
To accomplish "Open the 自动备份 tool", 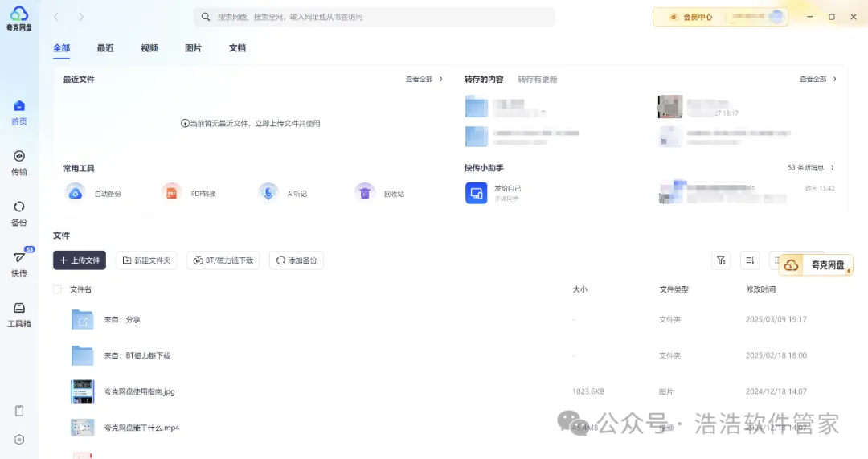I will pyautogui.click(x=92, y=193).
